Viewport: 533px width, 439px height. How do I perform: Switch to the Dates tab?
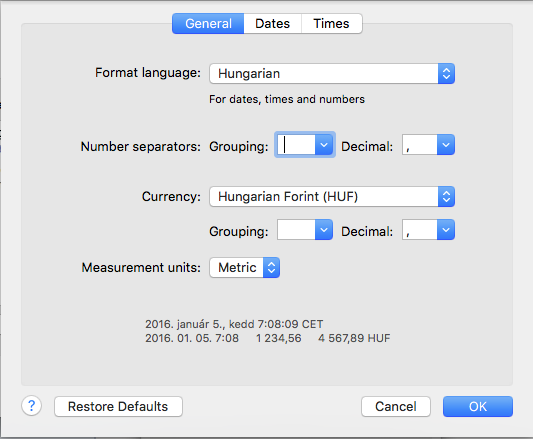tap(273, 23)
